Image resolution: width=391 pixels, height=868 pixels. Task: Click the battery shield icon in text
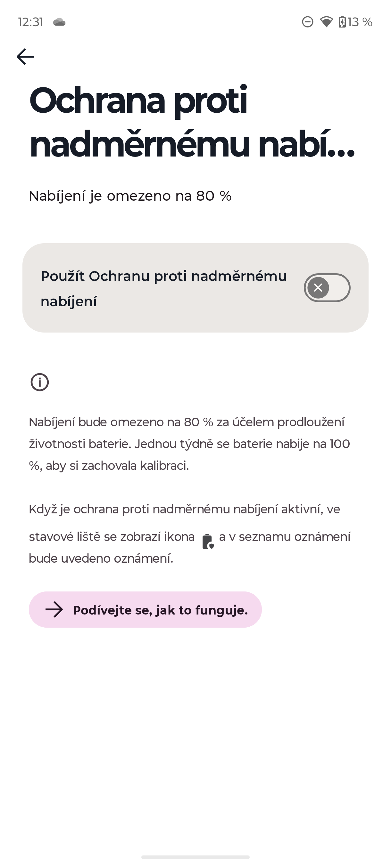click(x=207, y=541)
